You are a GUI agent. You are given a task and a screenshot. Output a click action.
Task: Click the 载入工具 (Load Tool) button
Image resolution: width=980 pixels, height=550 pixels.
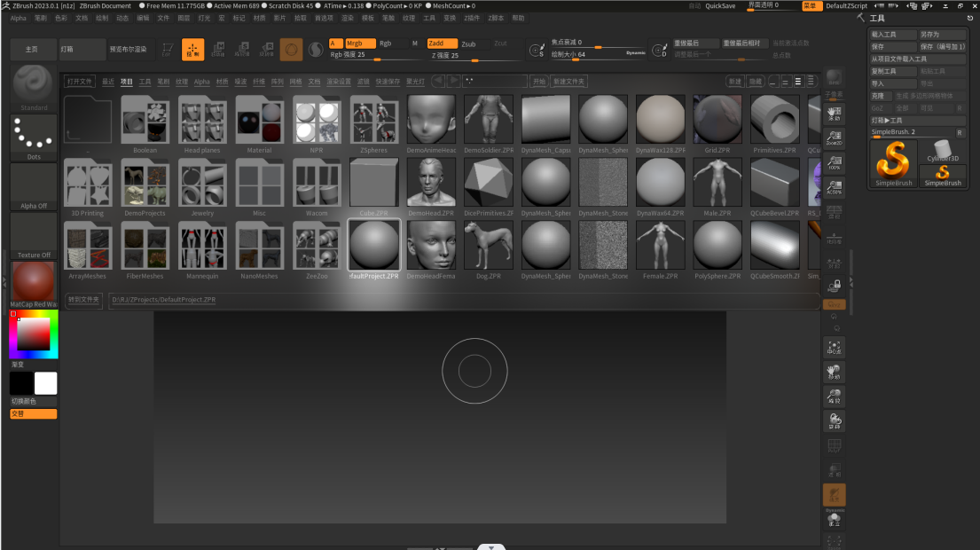point(892,35)
